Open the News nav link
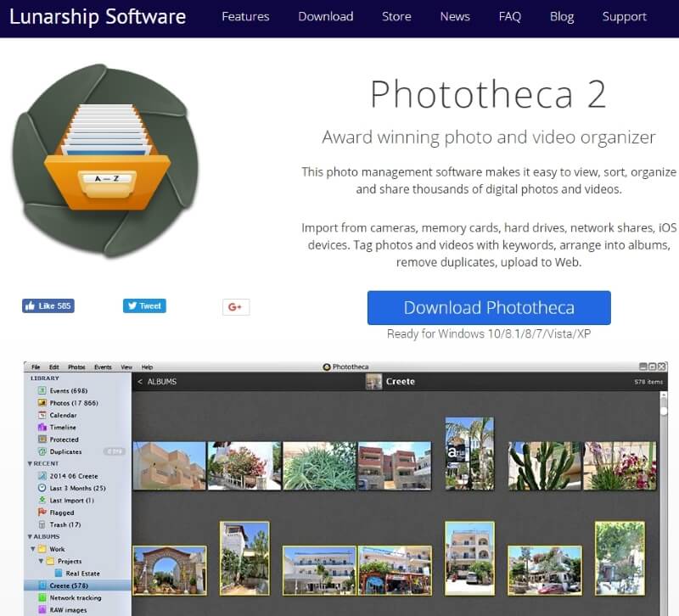 pyautogui.click(x=455, y=17)
